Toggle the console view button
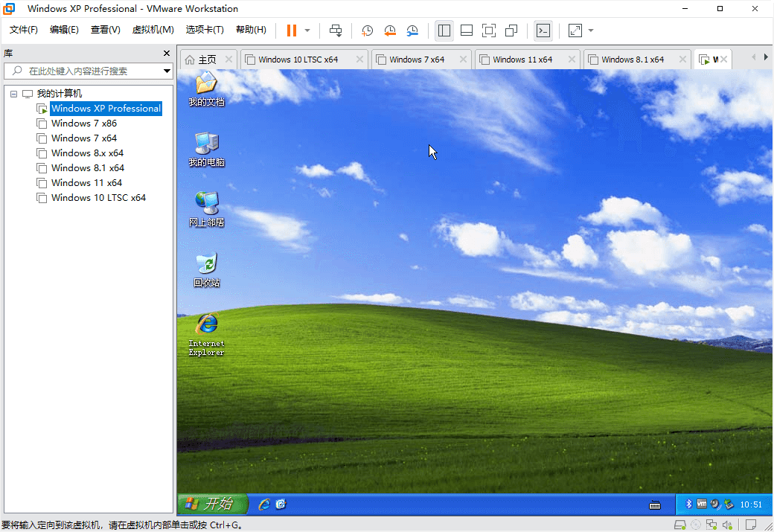 click(x=544, y=31)
